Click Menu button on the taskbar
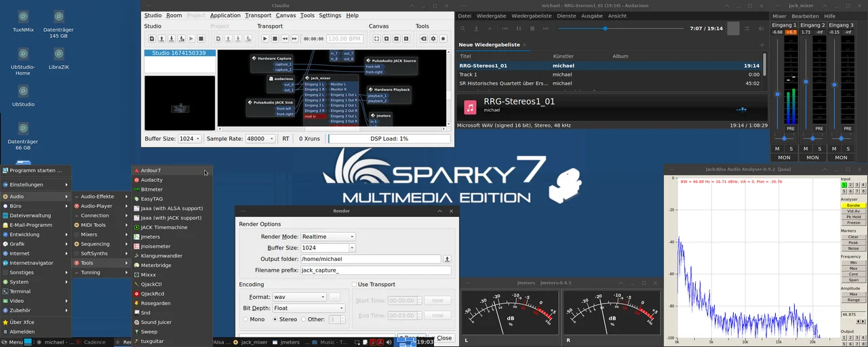The image size is (868, 347). (12, 342)
